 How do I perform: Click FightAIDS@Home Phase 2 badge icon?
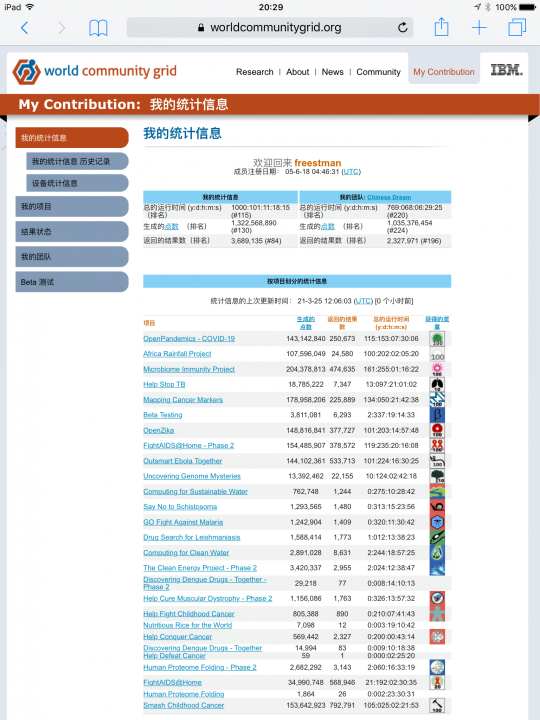[x=437, y=445]
